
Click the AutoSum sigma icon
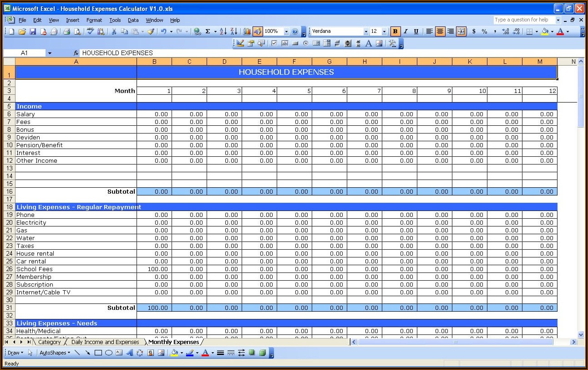click(x=208, y=31)
